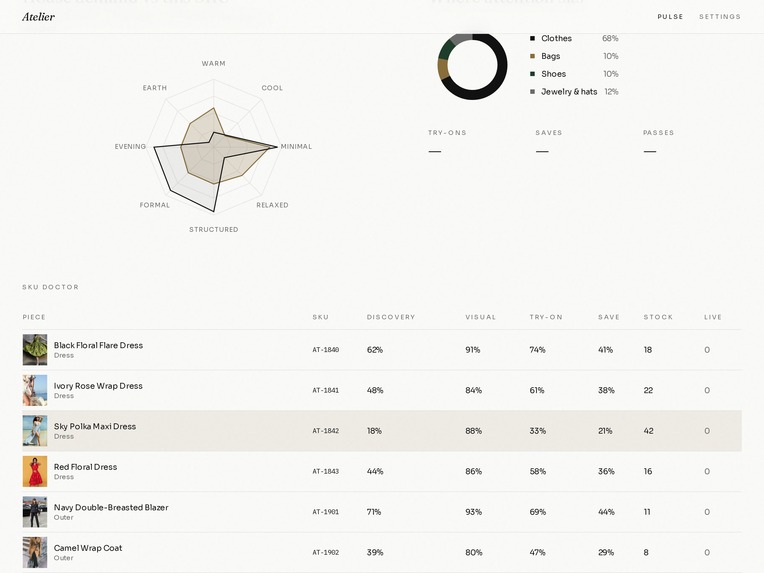
Task: Click the Bags legend label
Action: pos(551,56)
